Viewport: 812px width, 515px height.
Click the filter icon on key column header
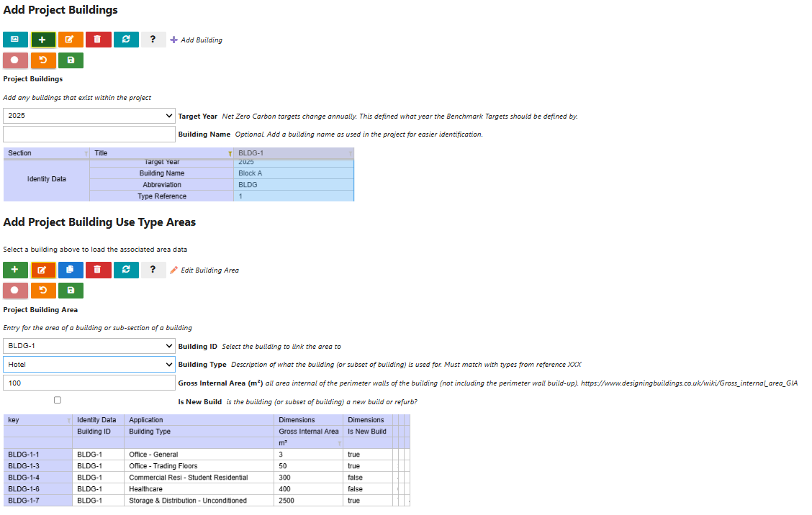tap(69, 420)
